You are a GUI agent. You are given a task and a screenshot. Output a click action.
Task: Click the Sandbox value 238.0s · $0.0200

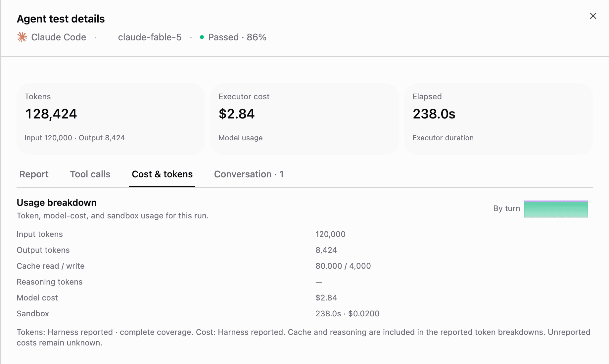click(347, 314)
